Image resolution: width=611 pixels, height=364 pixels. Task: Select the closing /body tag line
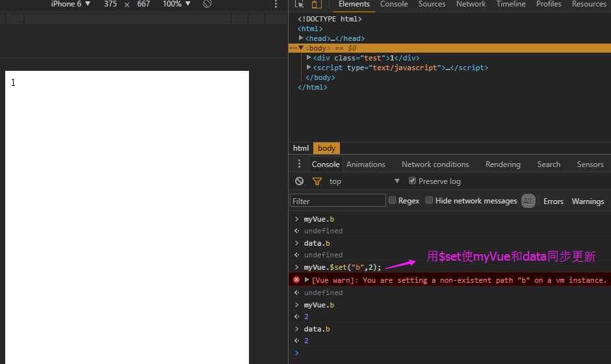[x=320, y=77]
